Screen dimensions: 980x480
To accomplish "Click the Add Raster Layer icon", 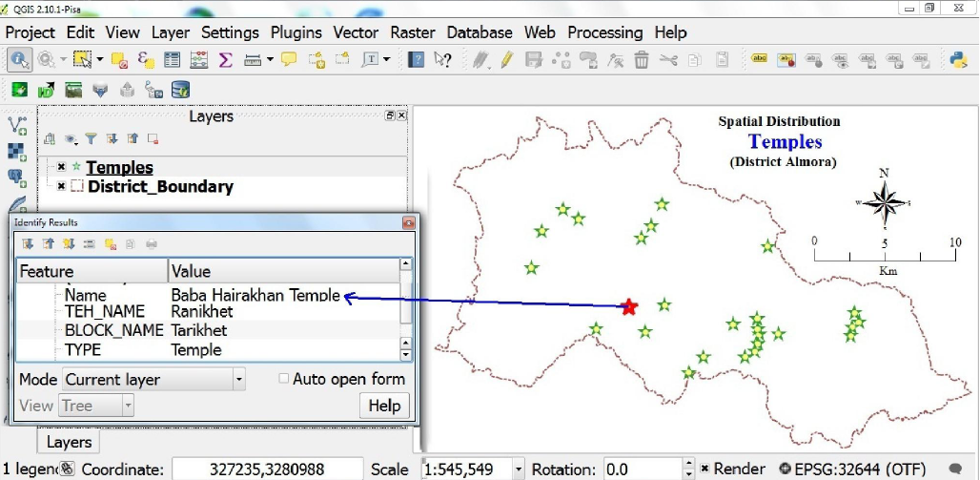I will (17, 151).
